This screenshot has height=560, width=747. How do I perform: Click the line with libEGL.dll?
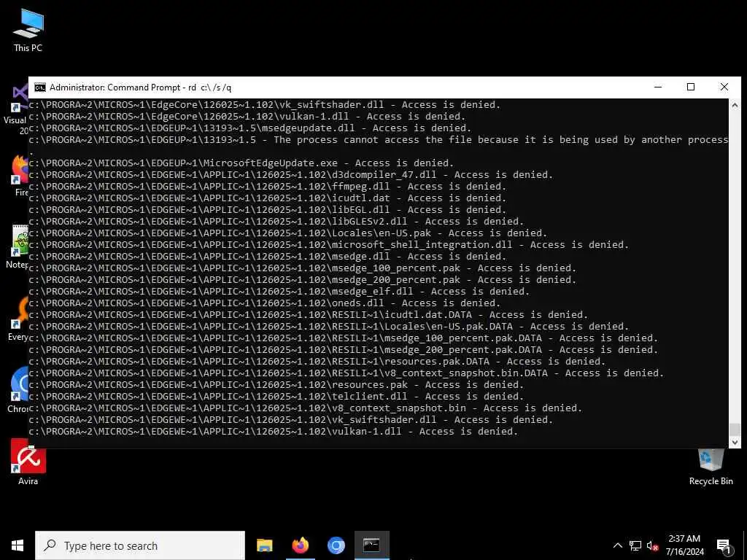pyautogui.click(x=267, y=209)
